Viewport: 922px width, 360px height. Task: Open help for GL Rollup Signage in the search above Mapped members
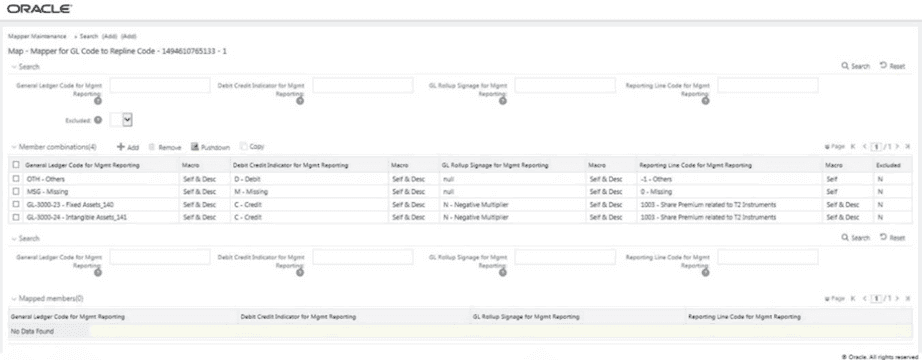tap(503, 272)
